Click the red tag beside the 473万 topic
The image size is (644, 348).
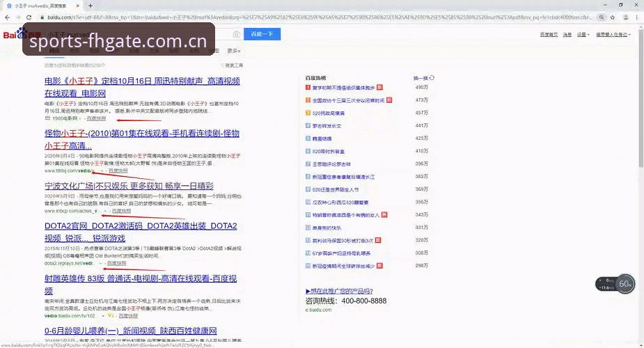[389, 100]
